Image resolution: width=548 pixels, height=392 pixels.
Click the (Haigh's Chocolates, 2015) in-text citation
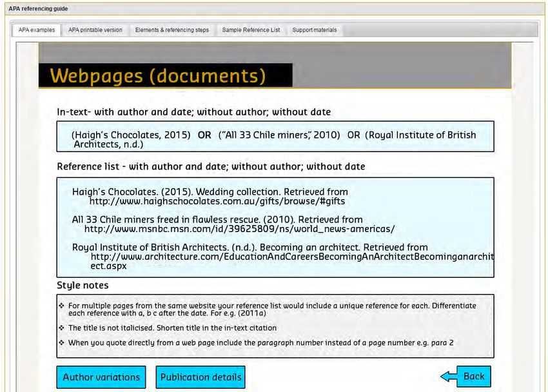pyautogui.click(x=131, y=135)
